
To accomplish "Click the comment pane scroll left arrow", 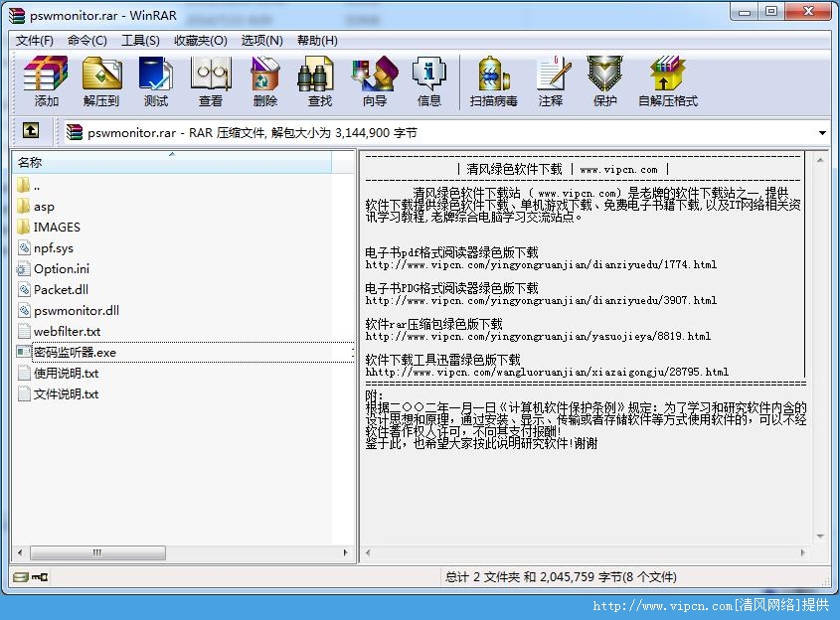I will (368, 552).
